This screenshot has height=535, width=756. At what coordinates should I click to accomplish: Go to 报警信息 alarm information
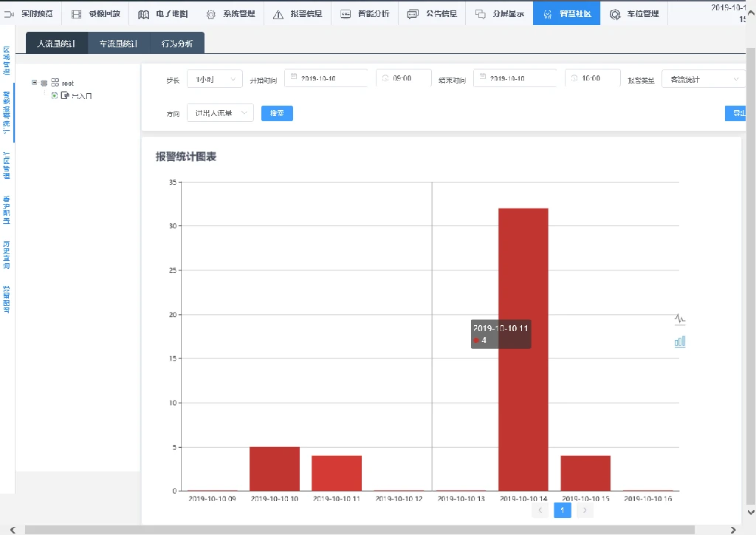point(297,14)
